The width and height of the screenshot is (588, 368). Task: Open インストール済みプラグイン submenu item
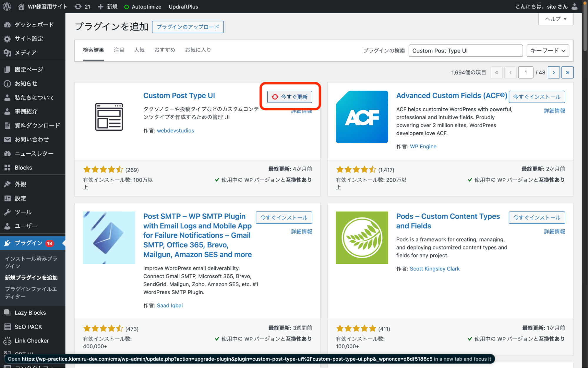tap(31, 262)
